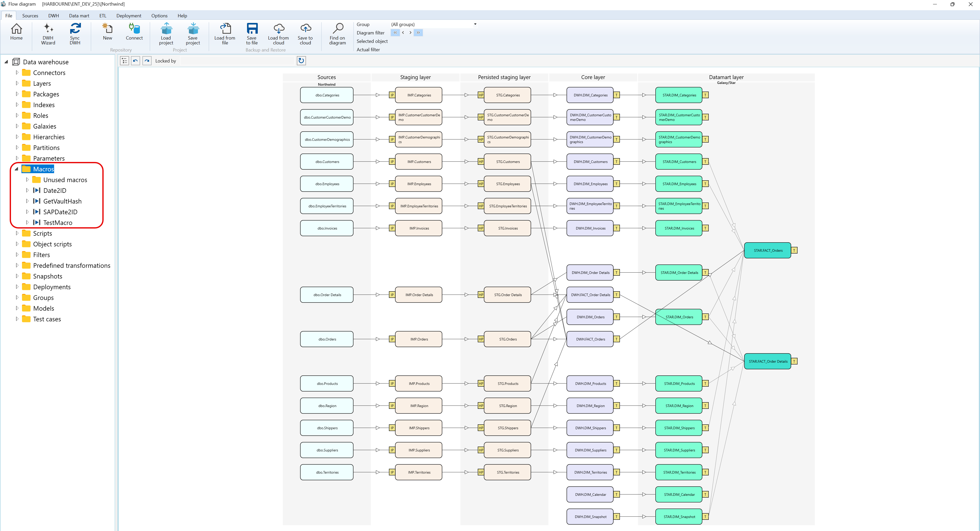Screen dimensions: 980x531
Task: Switch to the DWH tab
Action: [x=54, y=16]
